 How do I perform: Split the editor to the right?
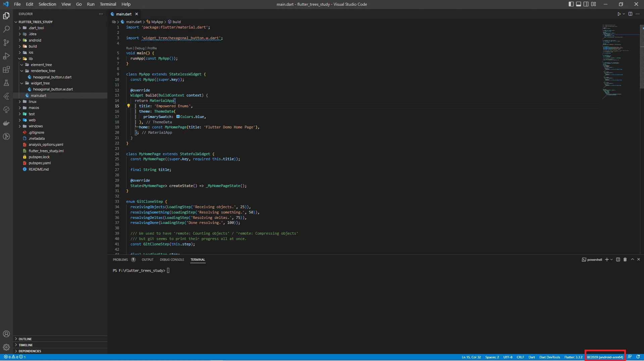click(630, 14)
